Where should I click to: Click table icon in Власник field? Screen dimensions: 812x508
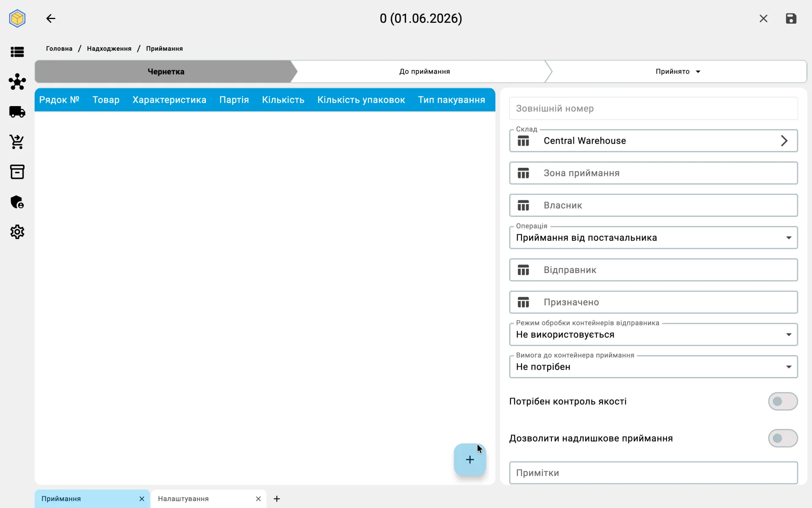(524, 205)
